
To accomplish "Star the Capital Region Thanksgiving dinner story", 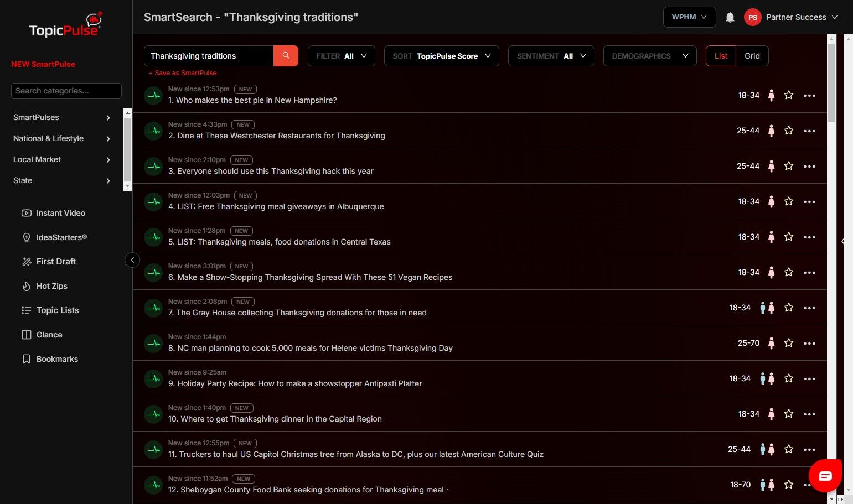I will click(x=789, y=414).
